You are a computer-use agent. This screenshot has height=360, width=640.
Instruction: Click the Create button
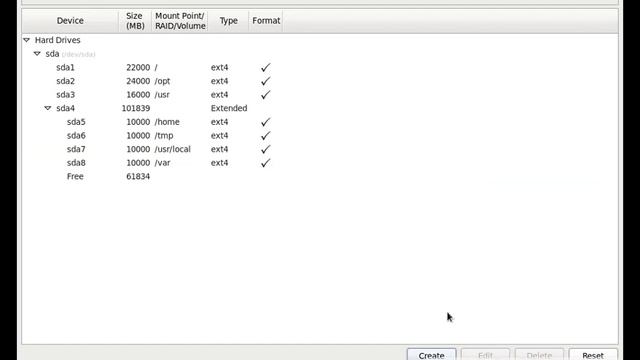pos(431,354)
